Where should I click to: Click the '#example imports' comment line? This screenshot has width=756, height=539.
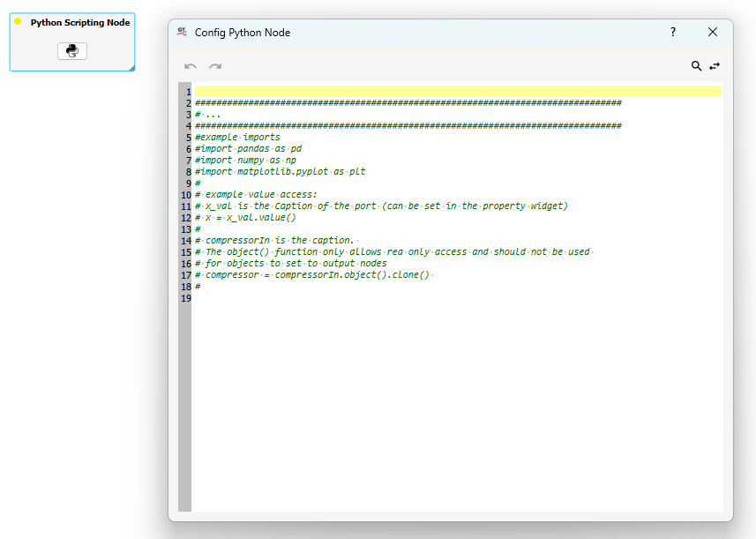(x=237, y=137)
